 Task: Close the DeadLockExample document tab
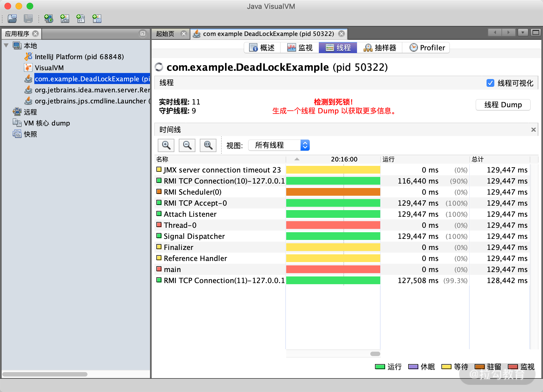[342, 34]
